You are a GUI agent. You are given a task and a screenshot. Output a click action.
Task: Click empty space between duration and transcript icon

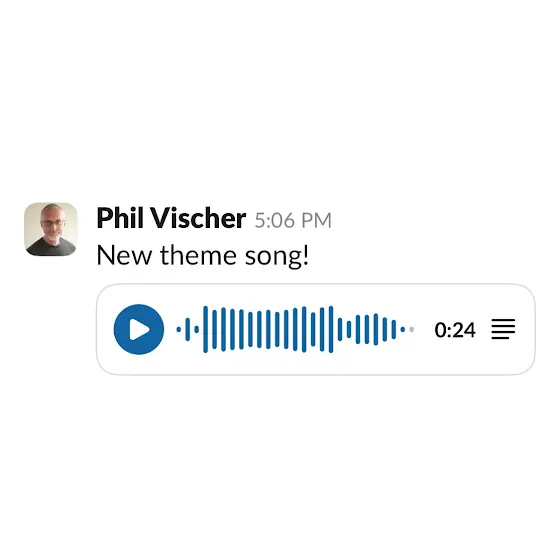tap(484, 329)
